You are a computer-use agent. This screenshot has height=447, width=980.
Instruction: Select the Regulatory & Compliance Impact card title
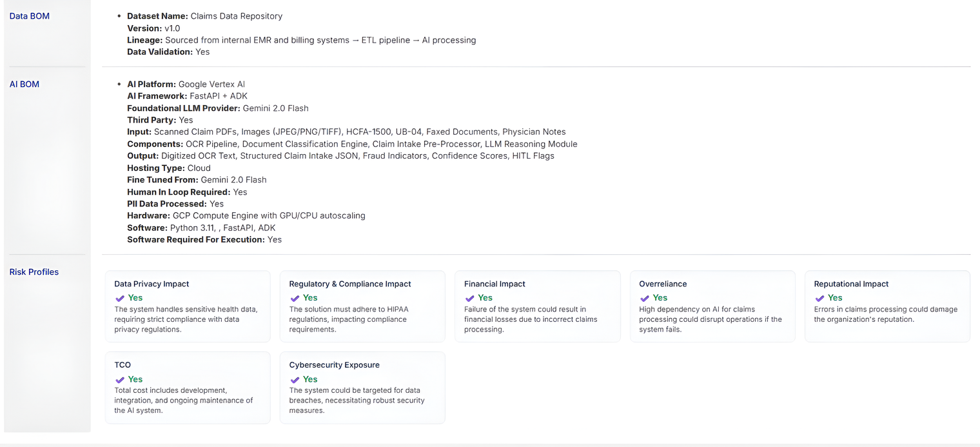tap(350, 284)
